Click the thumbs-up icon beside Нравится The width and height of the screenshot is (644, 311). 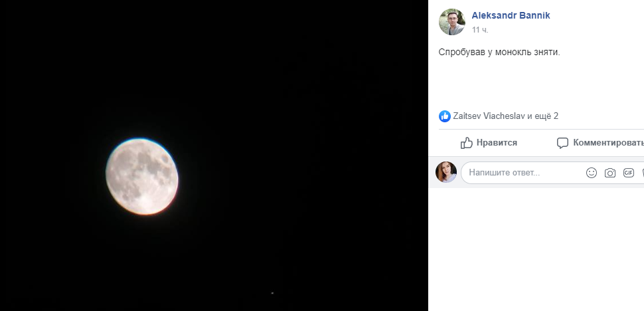tap(467, 143)
